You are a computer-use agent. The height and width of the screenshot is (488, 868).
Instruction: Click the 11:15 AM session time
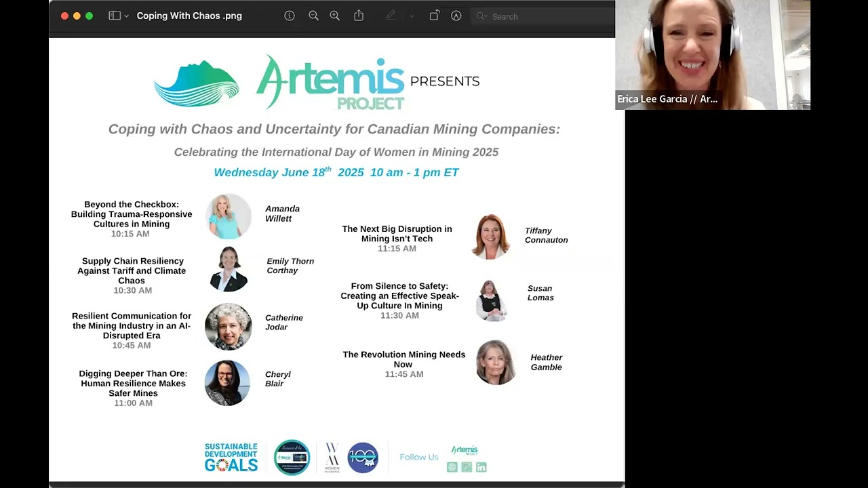pos(397,248)
